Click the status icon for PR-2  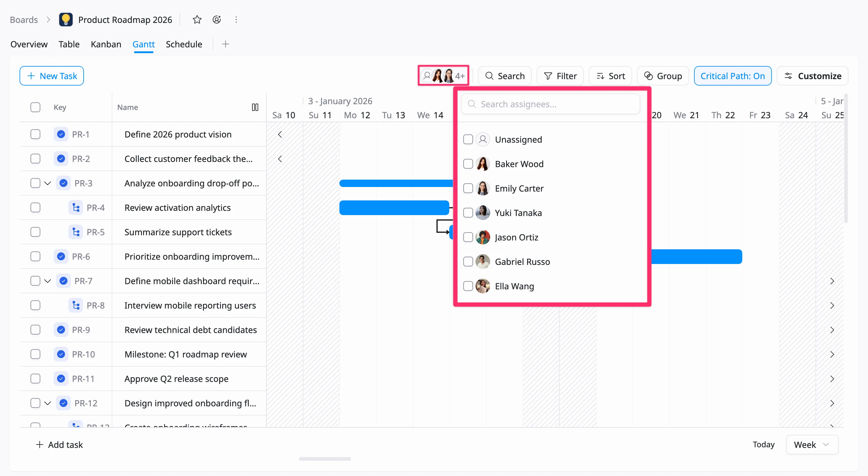point(61,159)
